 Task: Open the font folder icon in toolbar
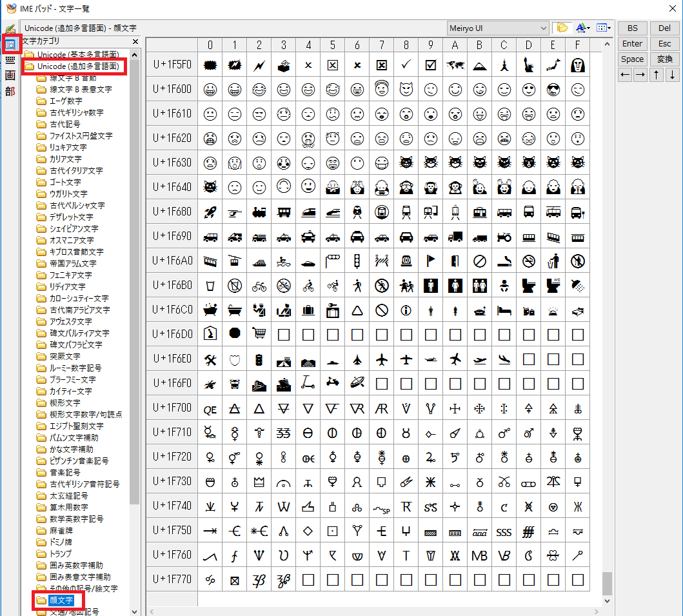[562, 28]
